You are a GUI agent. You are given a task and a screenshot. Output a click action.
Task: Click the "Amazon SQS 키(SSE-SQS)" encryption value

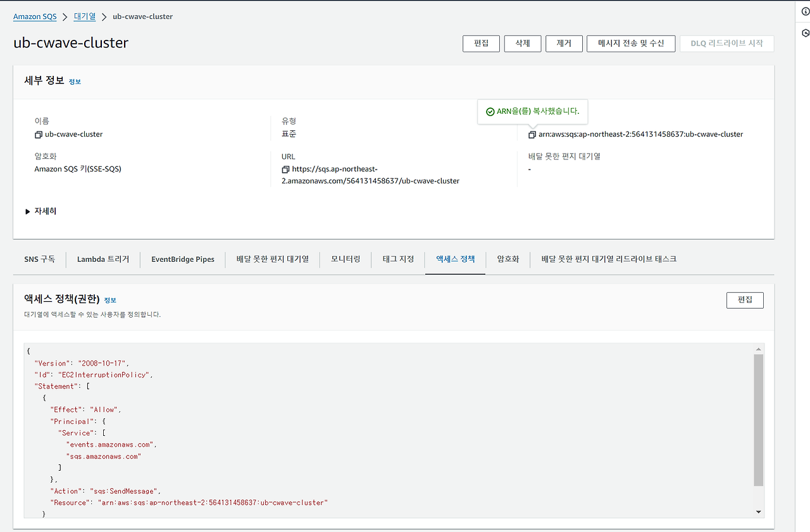pyautogui.click(x=78, y=170)
